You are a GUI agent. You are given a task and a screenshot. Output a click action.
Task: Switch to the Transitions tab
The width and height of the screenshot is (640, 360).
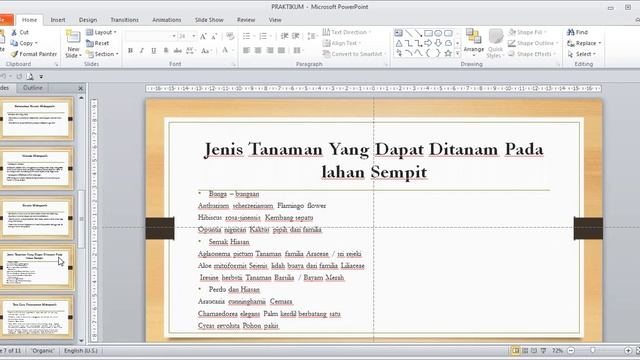pos(124,20)
